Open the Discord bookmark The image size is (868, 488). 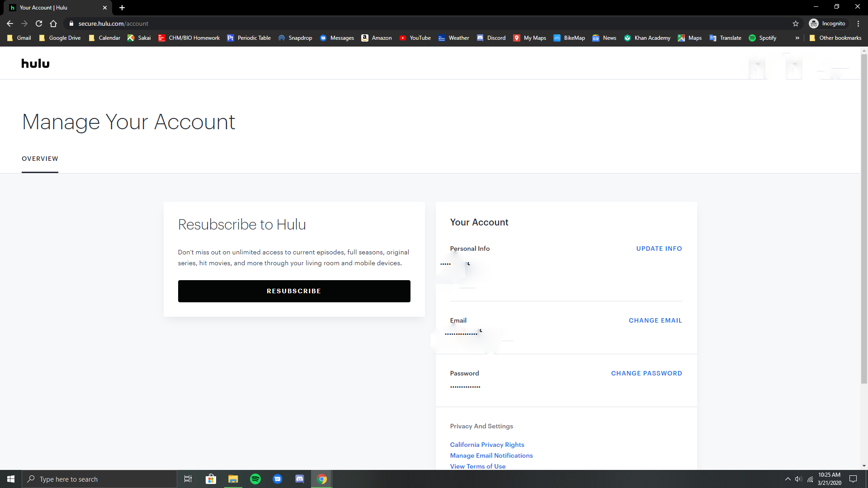coord(491,38)
